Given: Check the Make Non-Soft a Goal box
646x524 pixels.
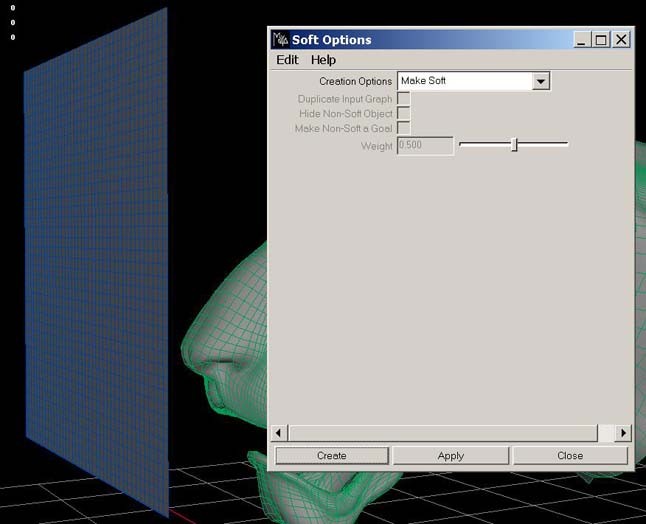Looking at the screenshot, I should click(x=403, y=127).
